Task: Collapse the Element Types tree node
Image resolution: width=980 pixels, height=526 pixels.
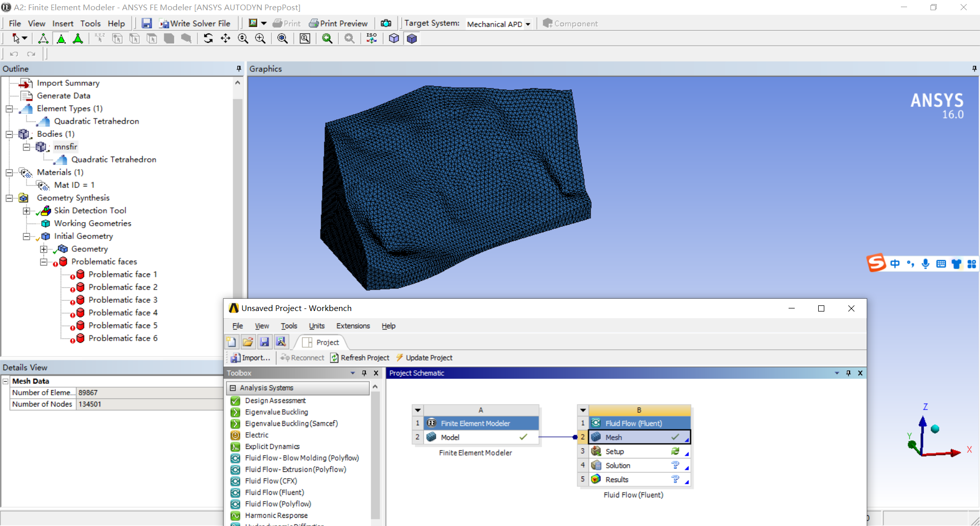Action: tap(9, 109)
